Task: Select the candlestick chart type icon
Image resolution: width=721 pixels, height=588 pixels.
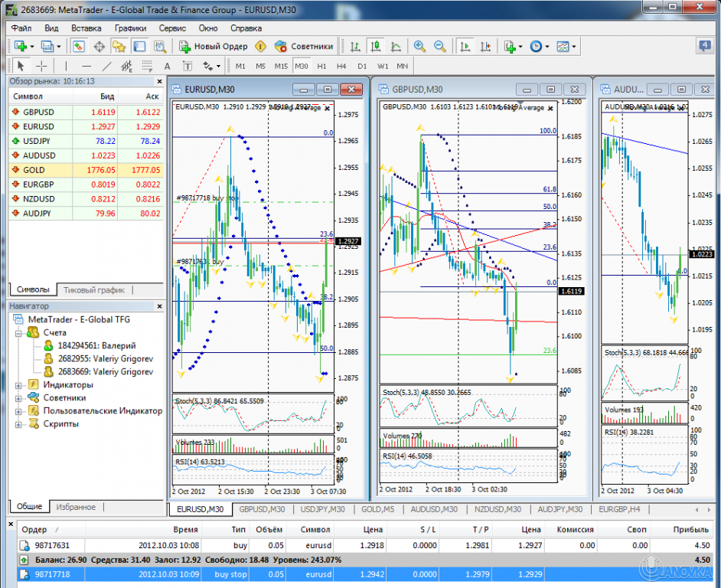Action: tap(376, 44)
